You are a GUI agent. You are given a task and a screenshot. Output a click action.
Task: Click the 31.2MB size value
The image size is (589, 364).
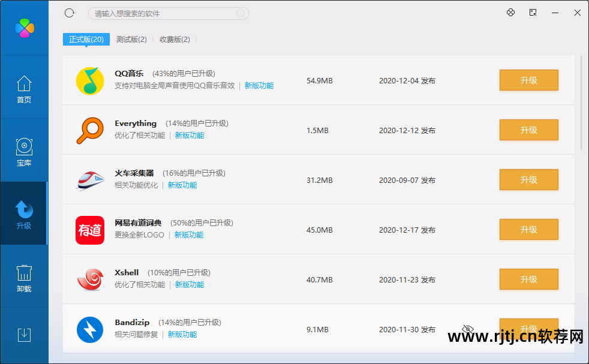click(x=319, y=181)
